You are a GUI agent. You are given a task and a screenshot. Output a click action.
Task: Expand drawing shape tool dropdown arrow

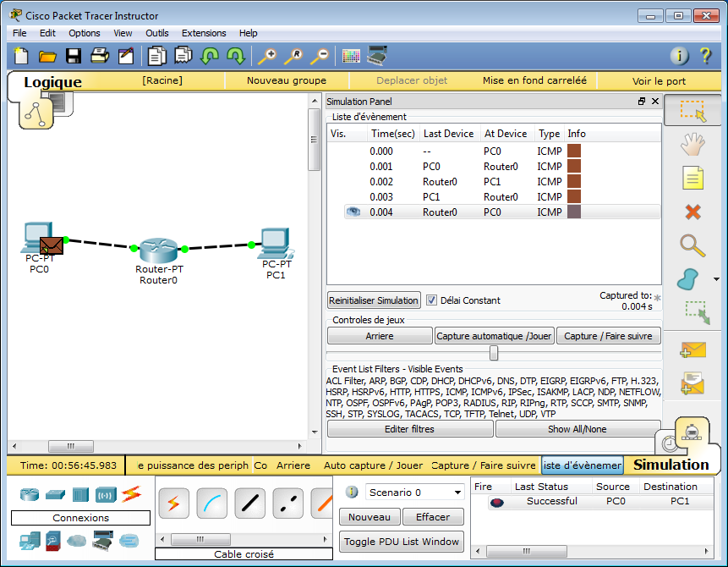point(716,279)
